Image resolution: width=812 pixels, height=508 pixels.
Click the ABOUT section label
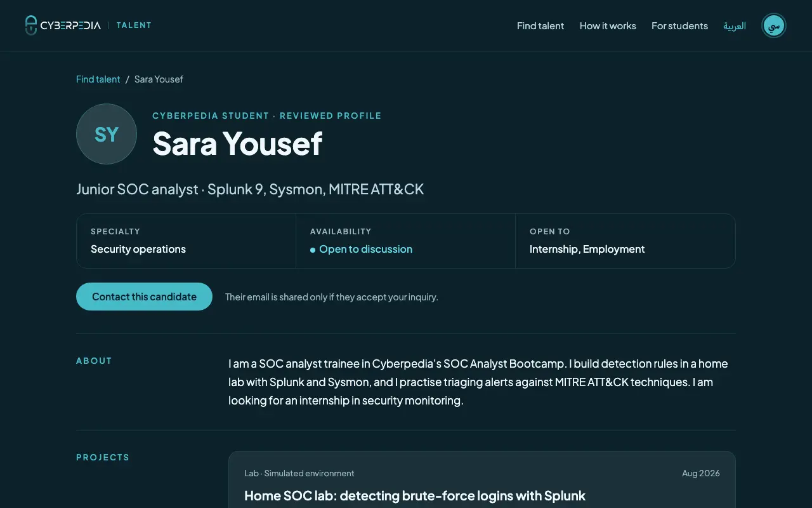[x=94, y=361]
